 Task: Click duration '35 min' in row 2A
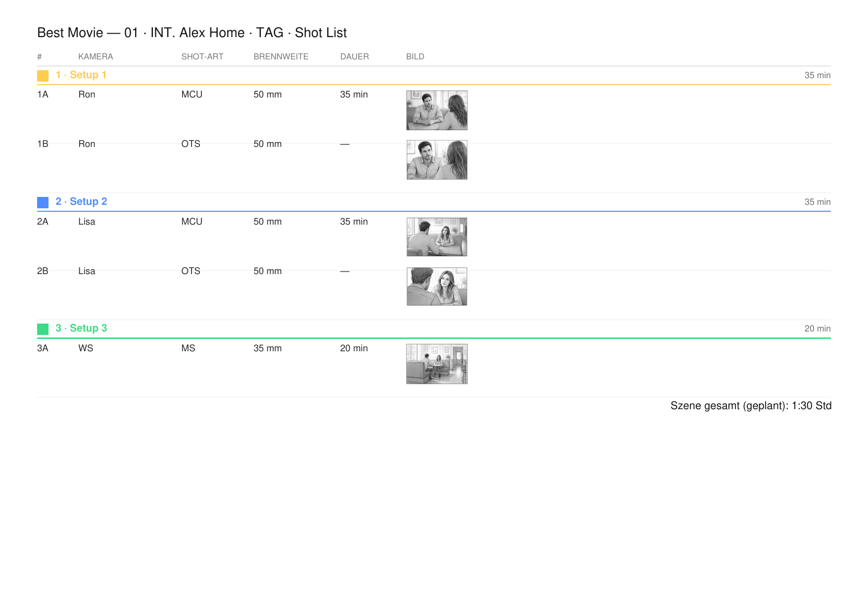pos(354,222)
